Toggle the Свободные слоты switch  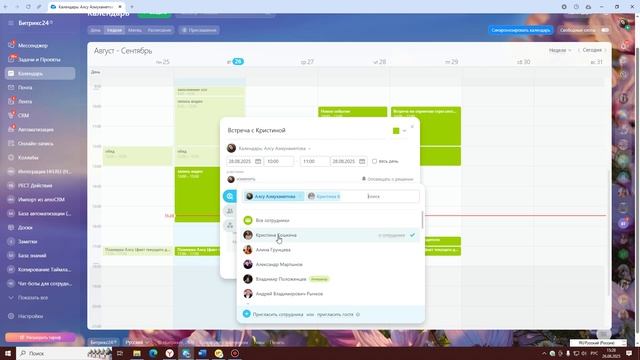(x=605, y=30)
